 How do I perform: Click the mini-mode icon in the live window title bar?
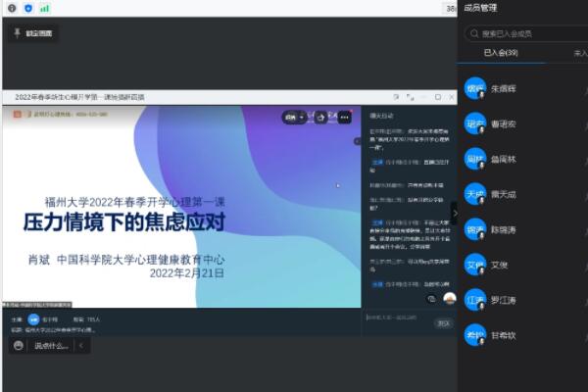[x=410, y=97]
